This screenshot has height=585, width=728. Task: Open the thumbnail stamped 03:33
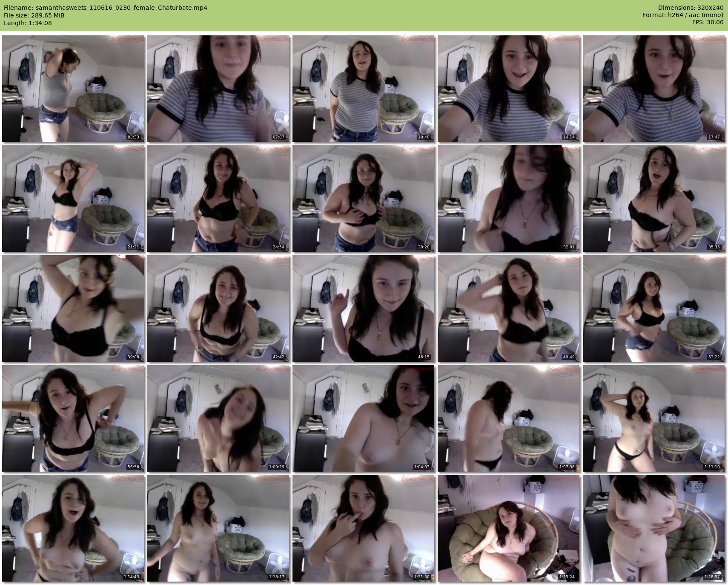click(73, 89)
